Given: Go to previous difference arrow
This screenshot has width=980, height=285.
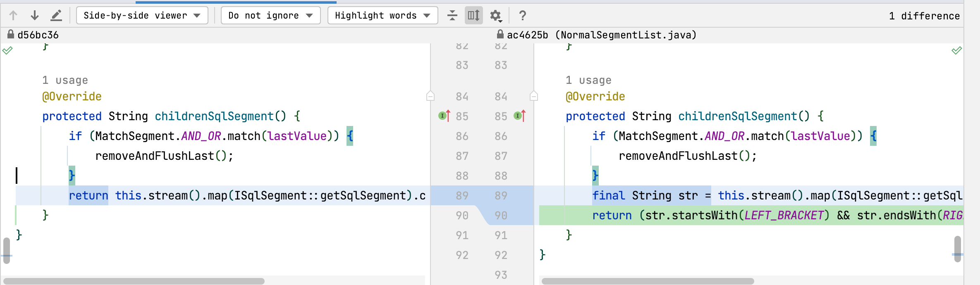Looking at the screenshot, I should tap(13, 16).
